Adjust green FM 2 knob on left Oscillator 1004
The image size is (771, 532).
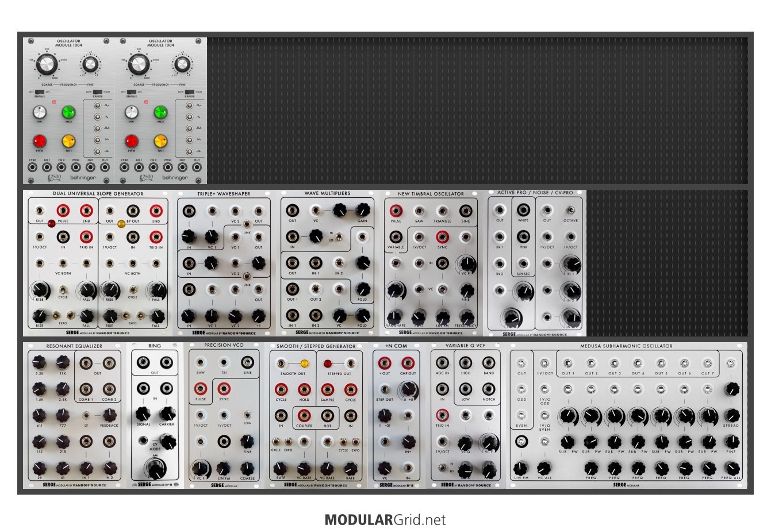pos(68,112)
